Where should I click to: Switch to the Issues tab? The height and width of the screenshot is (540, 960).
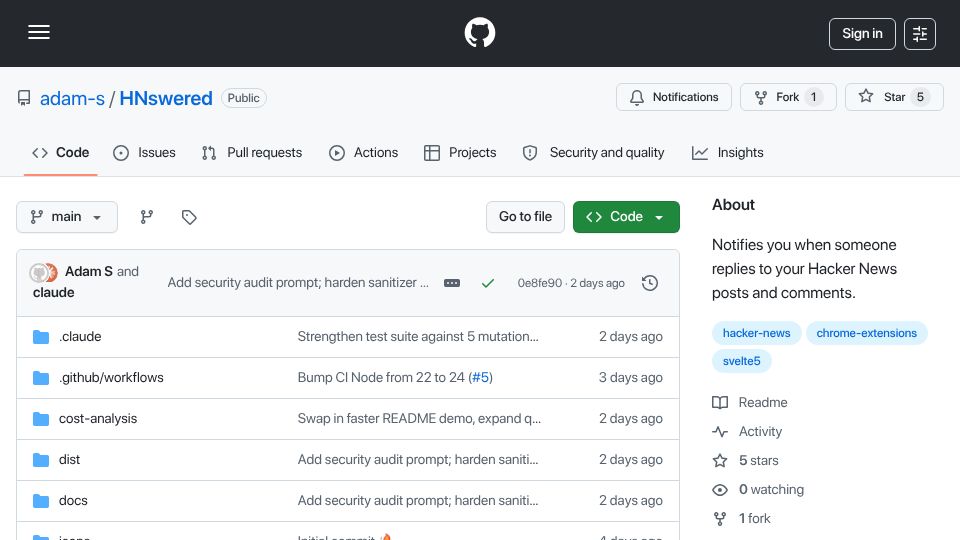pyautogui.click(x=144, y=152)
